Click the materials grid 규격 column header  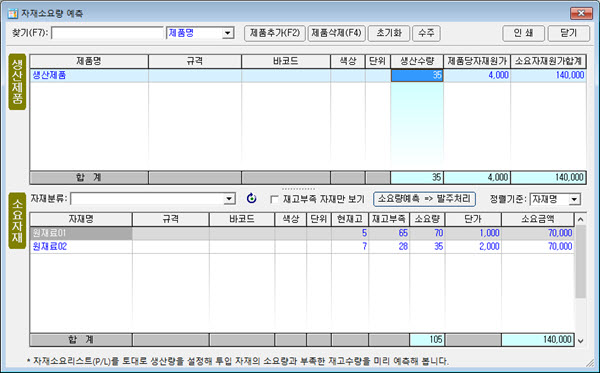point(171,219)
